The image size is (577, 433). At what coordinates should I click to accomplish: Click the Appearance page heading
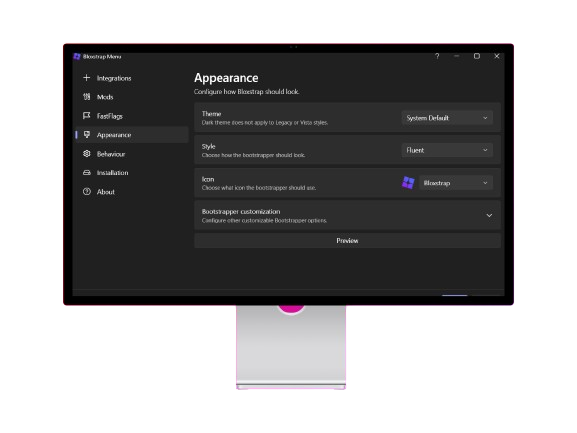coord(226,78)
